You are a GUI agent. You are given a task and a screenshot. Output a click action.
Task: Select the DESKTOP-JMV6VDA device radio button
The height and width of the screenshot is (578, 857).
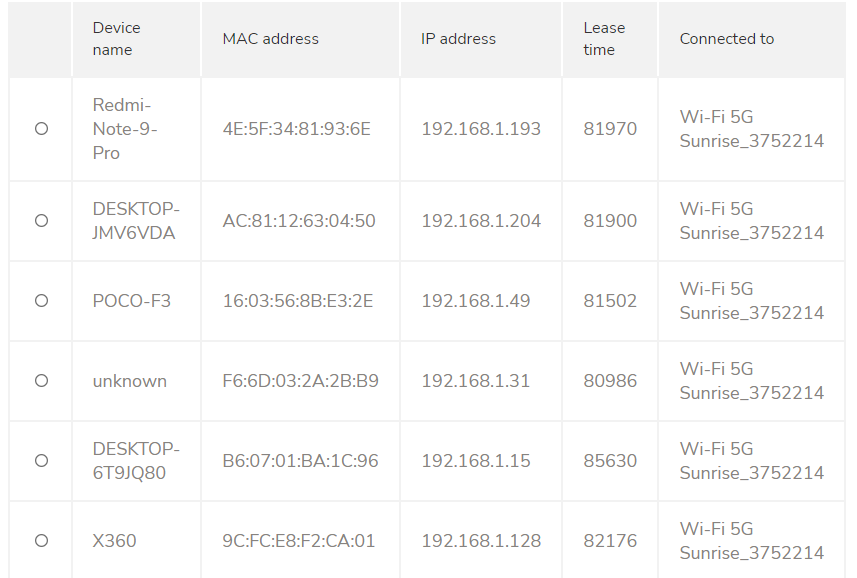(41, 221)
